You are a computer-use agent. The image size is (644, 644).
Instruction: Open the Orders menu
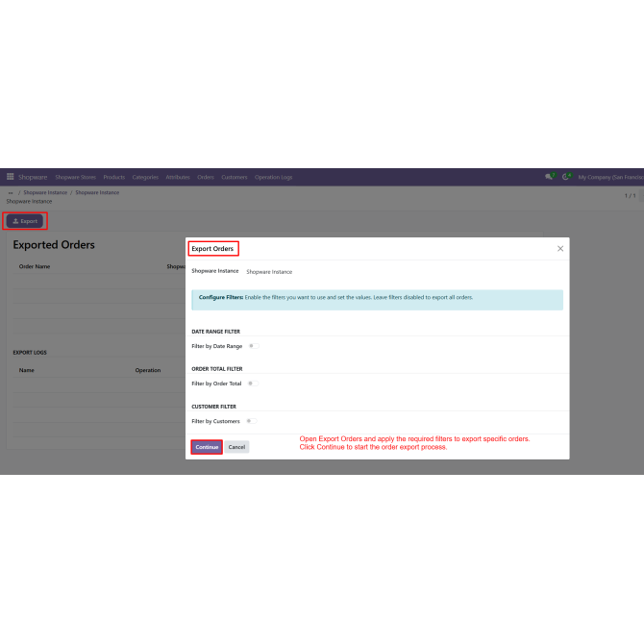[206, 177]
